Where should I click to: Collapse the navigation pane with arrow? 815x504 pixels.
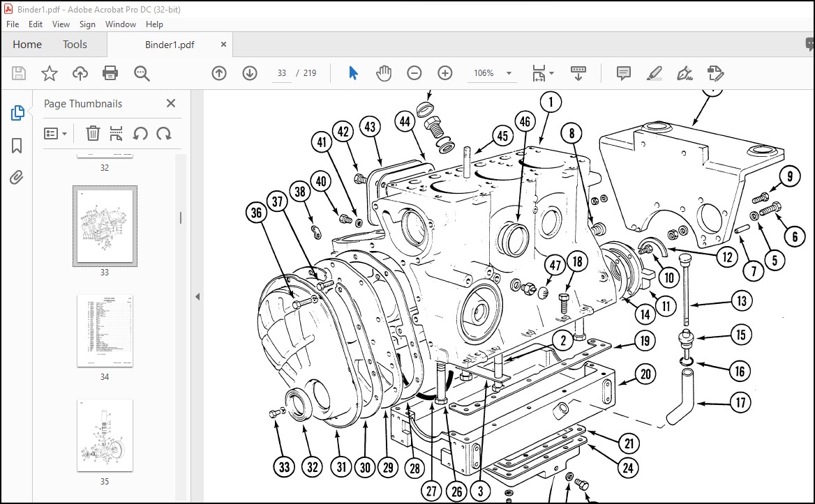pos(197,296)
